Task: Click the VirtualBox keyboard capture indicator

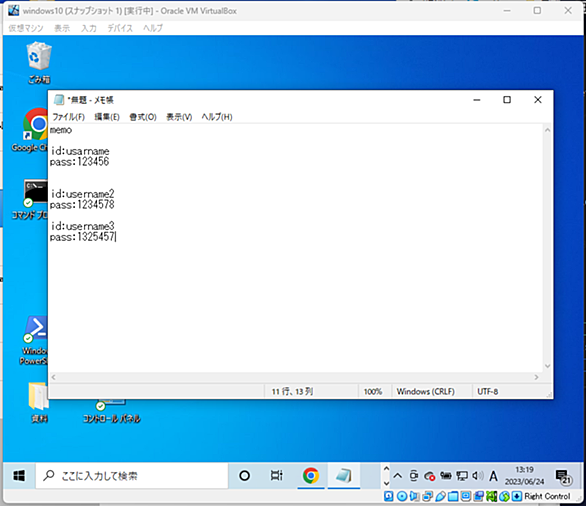Action: (517, 496)
